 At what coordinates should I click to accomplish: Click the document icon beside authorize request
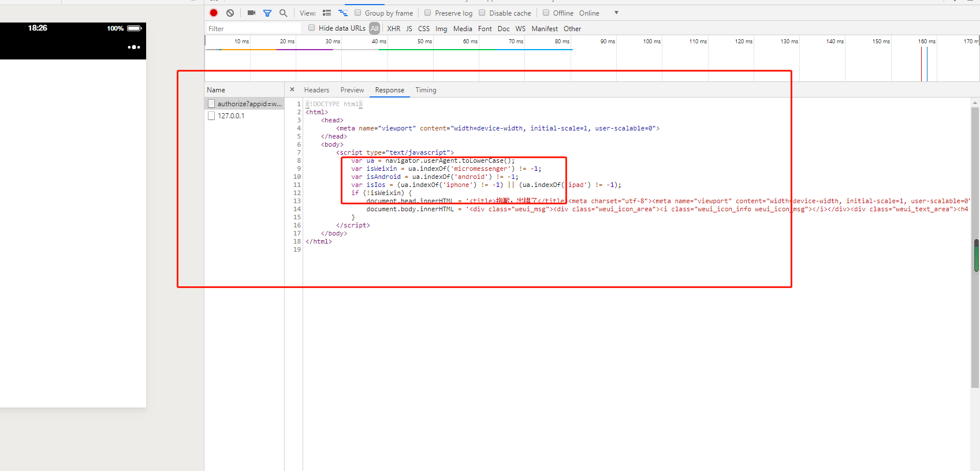211,104
